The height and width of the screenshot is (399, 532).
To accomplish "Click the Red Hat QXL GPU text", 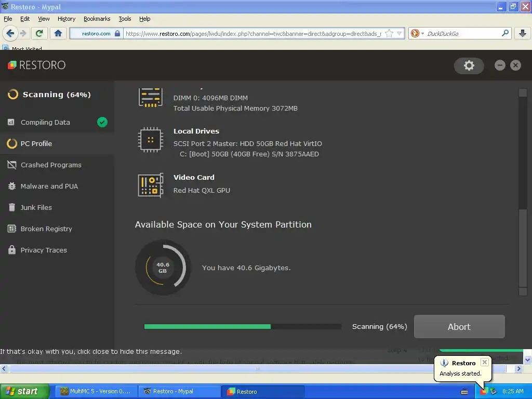I will point(202,190).
